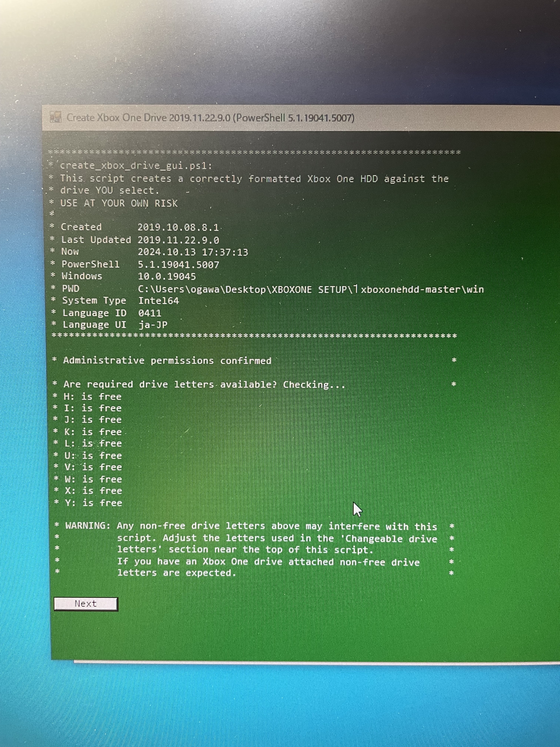Click the System Type Intel64 value
This screenshot has height=747, width=560.
pyautogui.click(x=159, y=301)
